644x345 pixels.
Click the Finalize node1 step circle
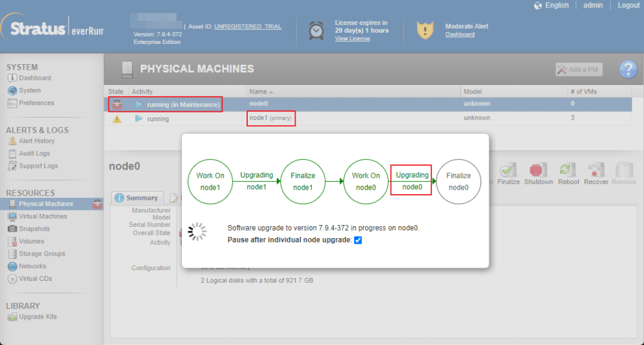(x=303, y=182)
